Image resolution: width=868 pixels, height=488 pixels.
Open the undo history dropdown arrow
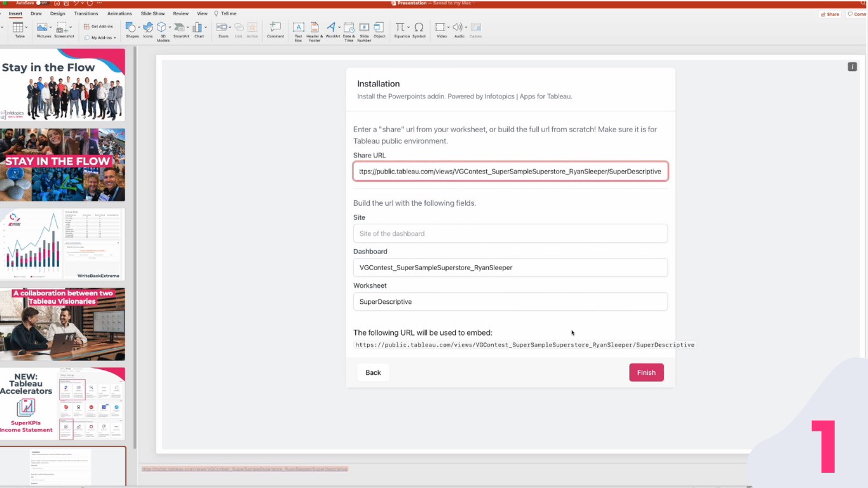point(83,3)
